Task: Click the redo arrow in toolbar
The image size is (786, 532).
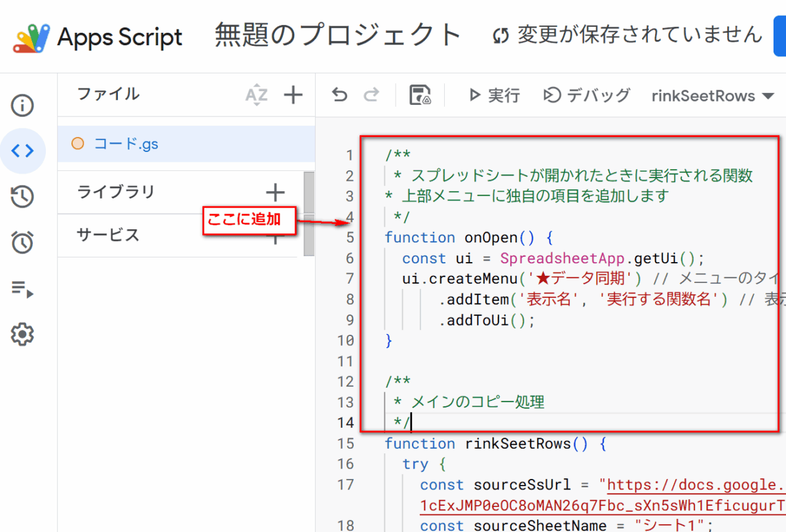Action: pyautogui.click(x=371, y=96)
